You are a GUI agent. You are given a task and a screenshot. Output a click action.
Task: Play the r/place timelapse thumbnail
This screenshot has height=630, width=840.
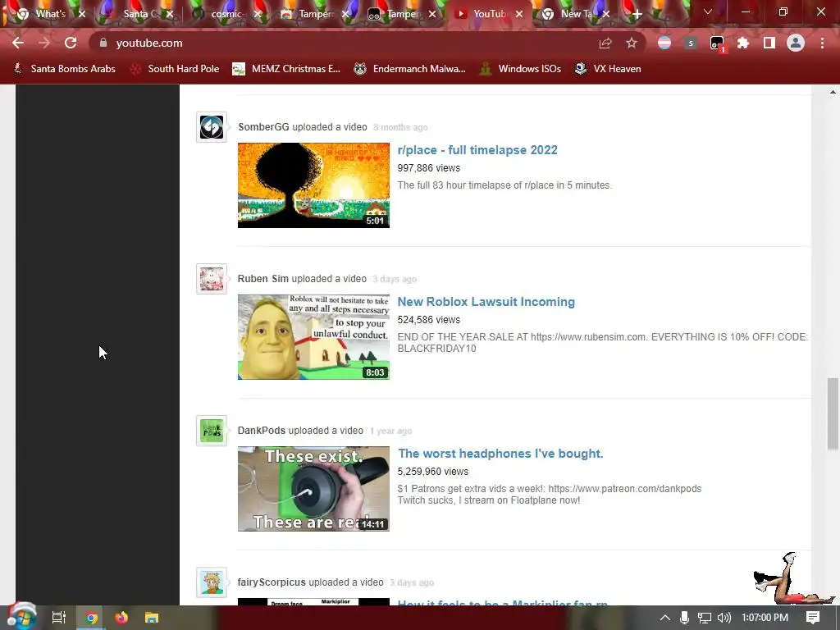313,185
